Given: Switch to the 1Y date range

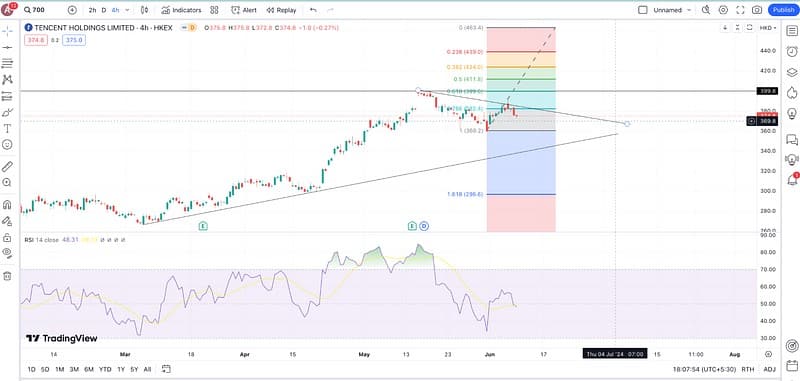Looking at the screenshot, I should [x=121, y=369].
